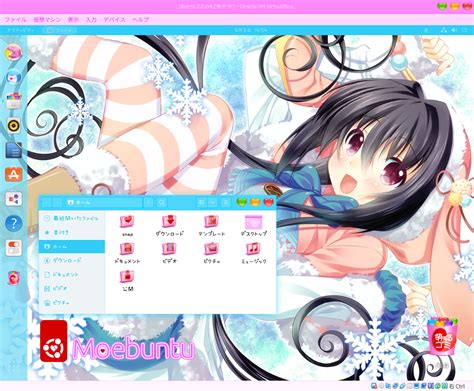Open the view options dropdown arrow
The image size is (474, 391).
[213, 202]
